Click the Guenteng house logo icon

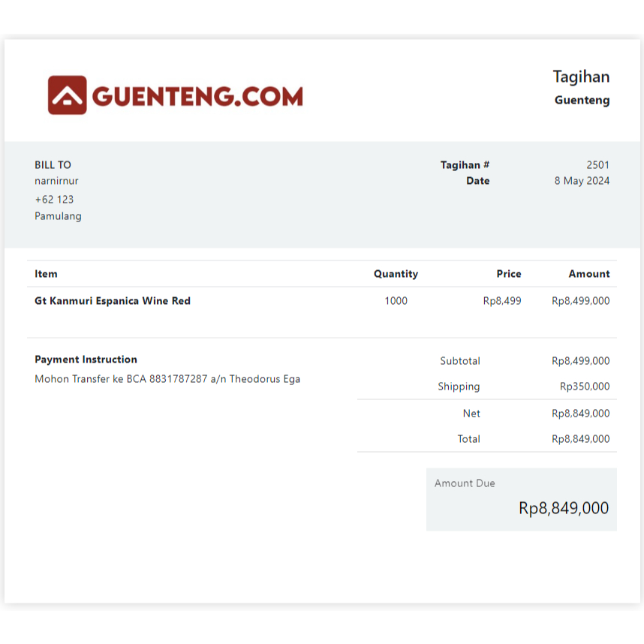(67, 95)
